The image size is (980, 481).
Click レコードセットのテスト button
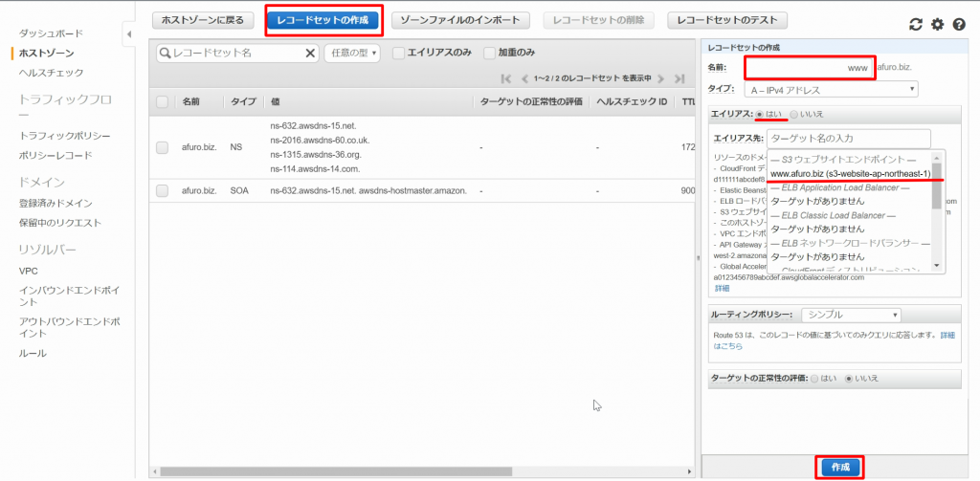point(727,20)
